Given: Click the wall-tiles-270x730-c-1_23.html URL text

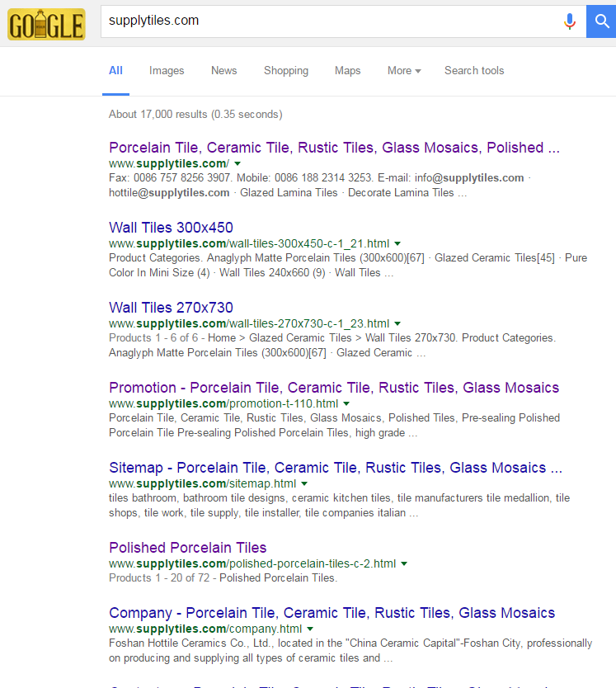Looking at the screenshot, I should (x=249, y=324).
